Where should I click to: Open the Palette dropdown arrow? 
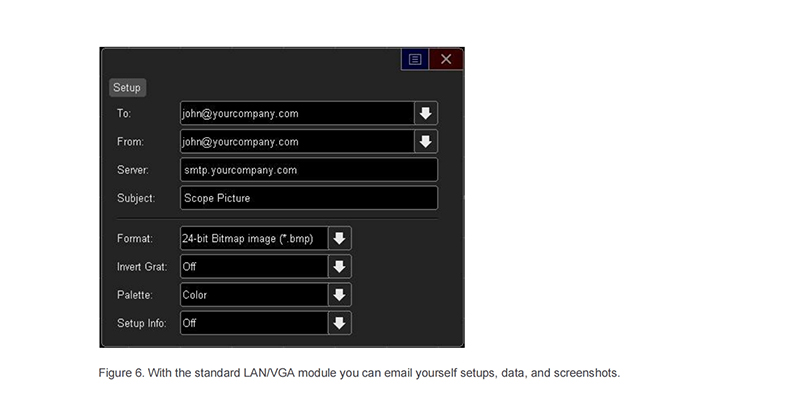(339, 295)
